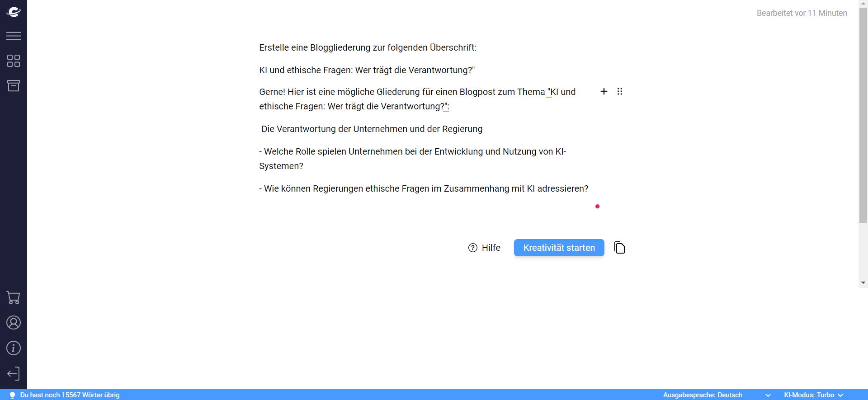The image size is (868, 400).
Task: Open the info circle icon
Action: click(x=14, y=348)
